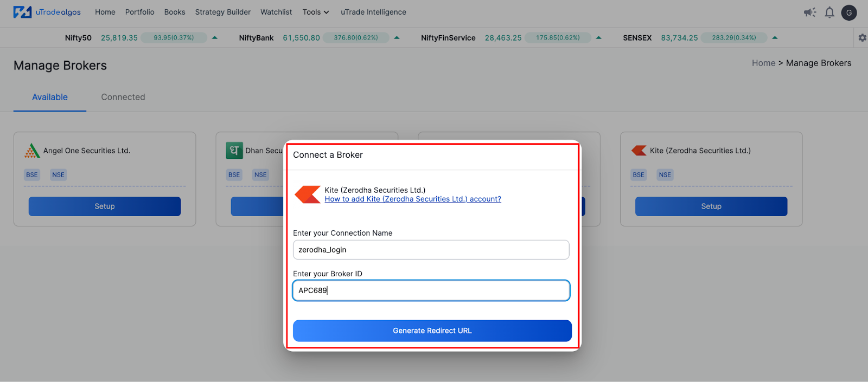The height and width of the screenshot is (382, 868).
Task: Click NiftyBank value 61,550.80
Action: pyautogui.click(x=301, y=38)
